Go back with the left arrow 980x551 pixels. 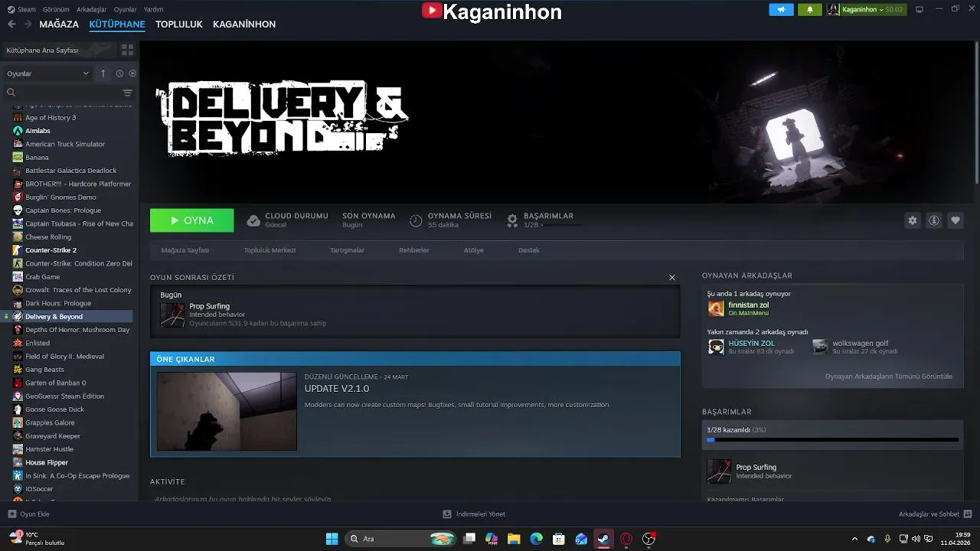click(11, 24)
